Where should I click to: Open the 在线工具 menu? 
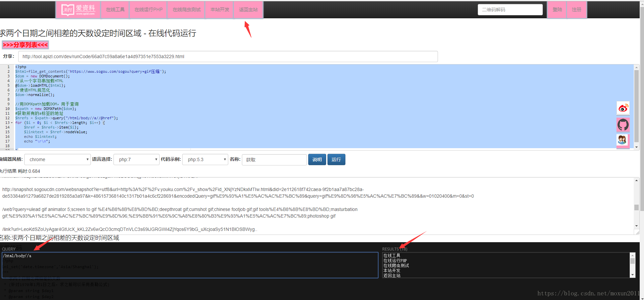(115, 10)
